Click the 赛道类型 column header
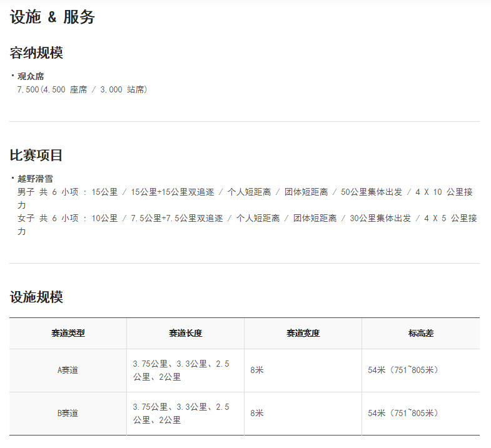Viewport: 491px width, 448px height. [x=68, y=333]
